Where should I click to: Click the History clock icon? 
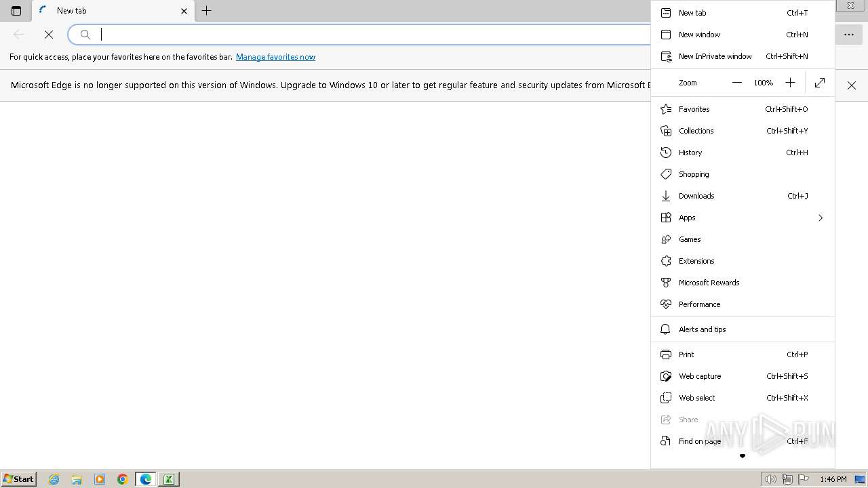point(666,152)
